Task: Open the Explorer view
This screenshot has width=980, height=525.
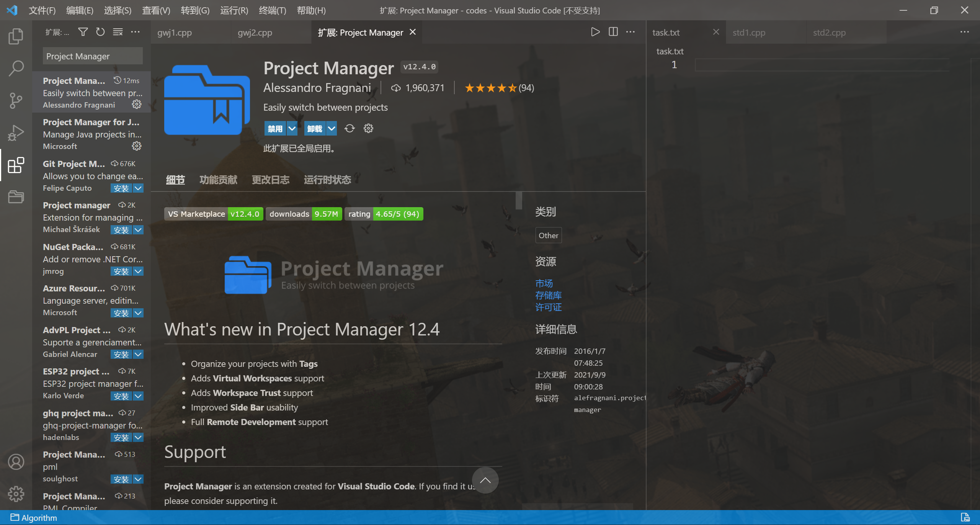Action: 16,36
